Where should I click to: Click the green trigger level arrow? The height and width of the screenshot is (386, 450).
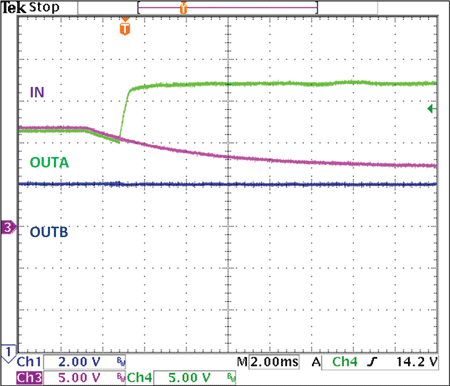[x=432, y=108]
